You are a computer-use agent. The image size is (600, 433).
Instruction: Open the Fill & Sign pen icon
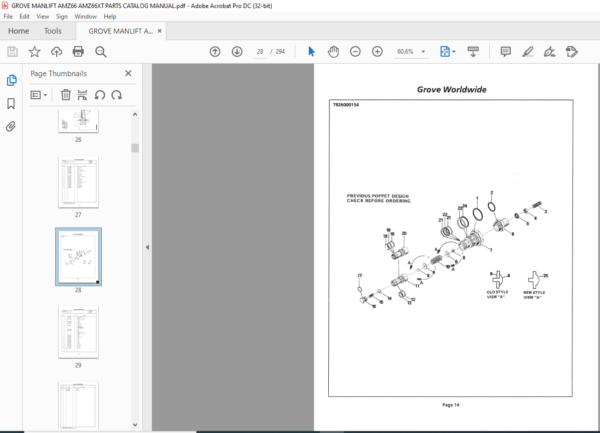point(549,52)
